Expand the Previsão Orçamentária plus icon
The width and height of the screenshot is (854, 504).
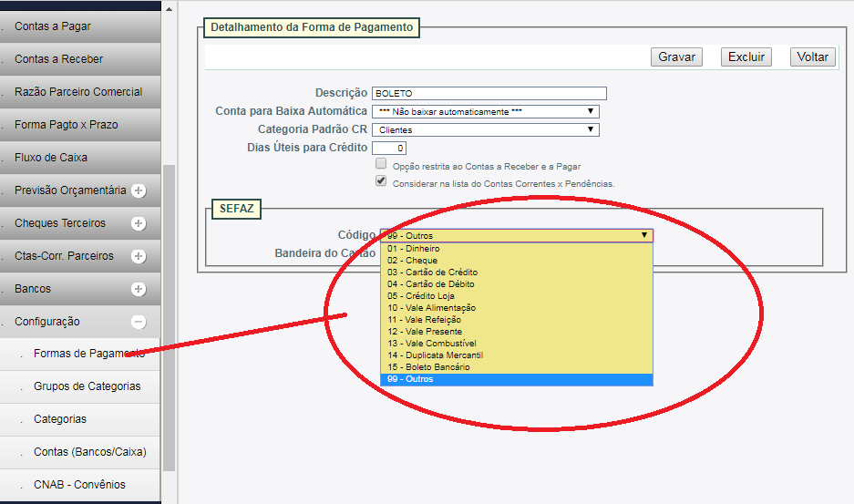(x=139, y=190)
